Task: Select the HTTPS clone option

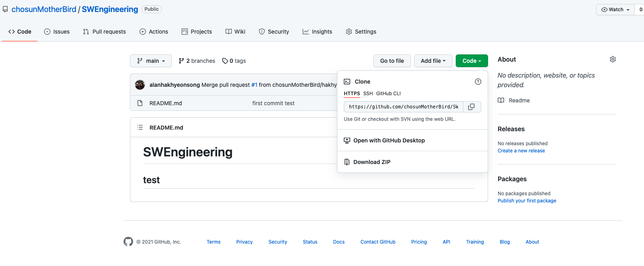Action: pyautogui.click(x=352, y=94)
